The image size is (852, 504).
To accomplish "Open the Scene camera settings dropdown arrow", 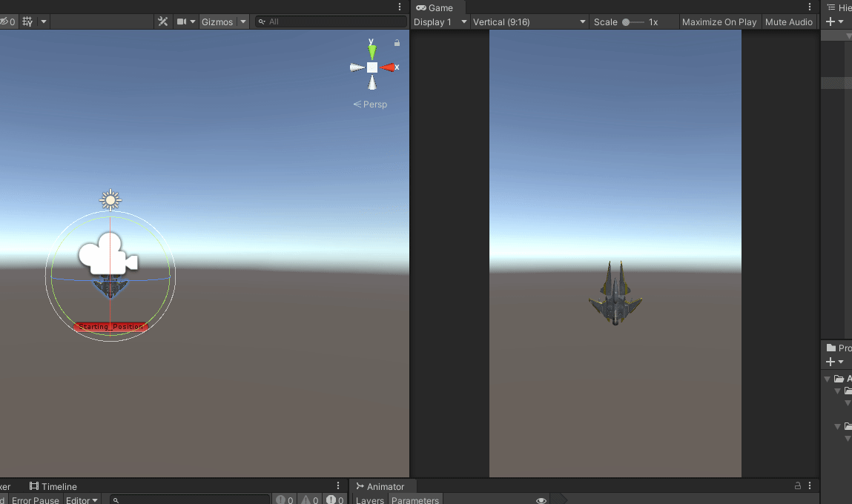I will (192, 21).
